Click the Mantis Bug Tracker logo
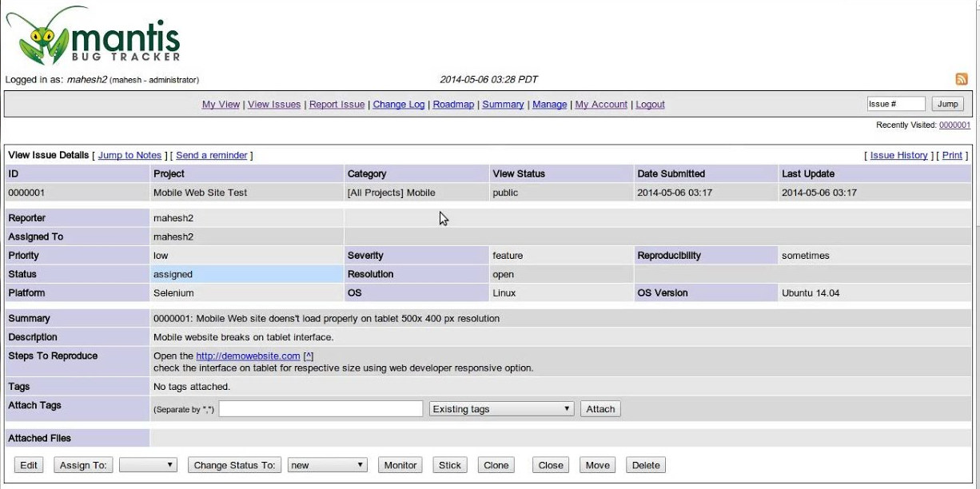980x489 pixels. pos(96,36)
